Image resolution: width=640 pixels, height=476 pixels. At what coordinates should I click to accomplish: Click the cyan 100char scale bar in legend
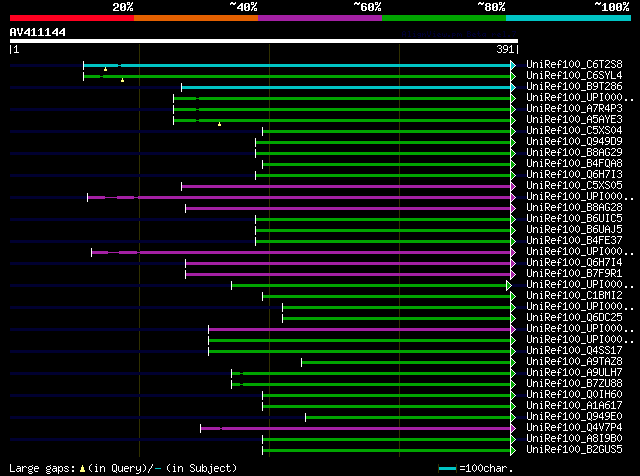(x=447, y=469)
